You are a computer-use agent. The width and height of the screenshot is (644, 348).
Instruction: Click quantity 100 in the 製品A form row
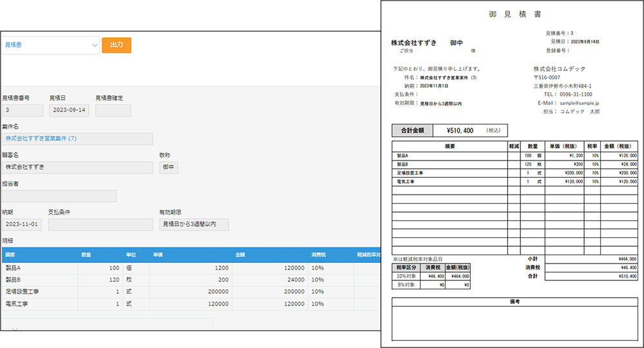[x=100, y=268]
